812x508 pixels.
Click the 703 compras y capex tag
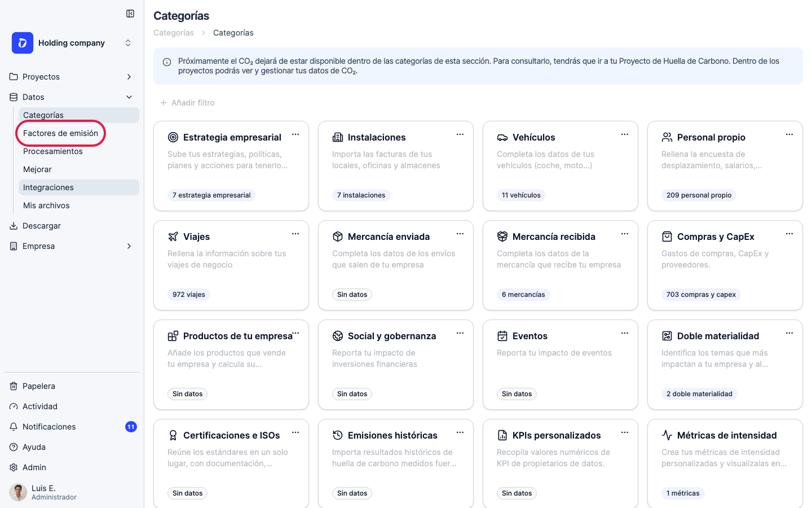[701, 295]
